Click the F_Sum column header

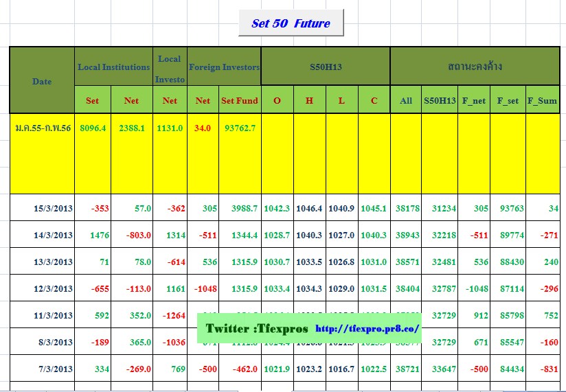coord(542,100)
